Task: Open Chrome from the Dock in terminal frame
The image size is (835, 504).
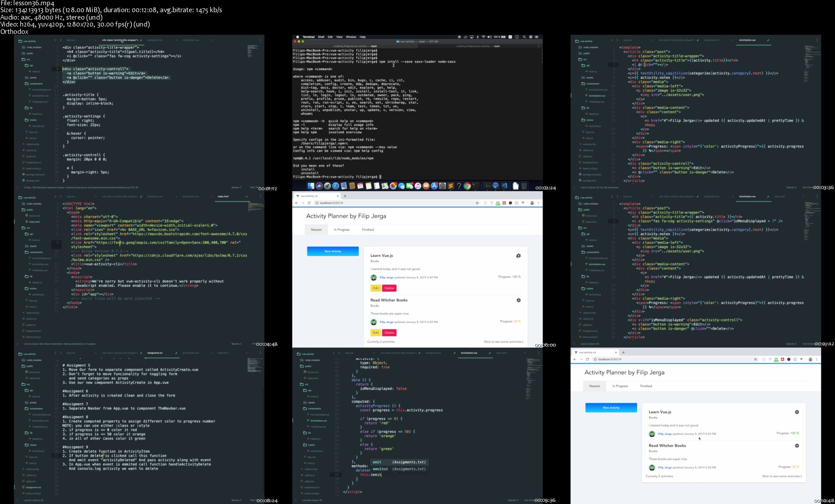Action: pos(467,186)
